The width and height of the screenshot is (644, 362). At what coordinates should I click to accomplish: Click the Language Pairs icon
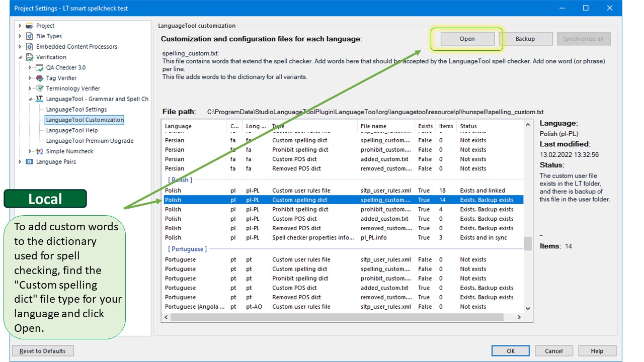point(30,162)
